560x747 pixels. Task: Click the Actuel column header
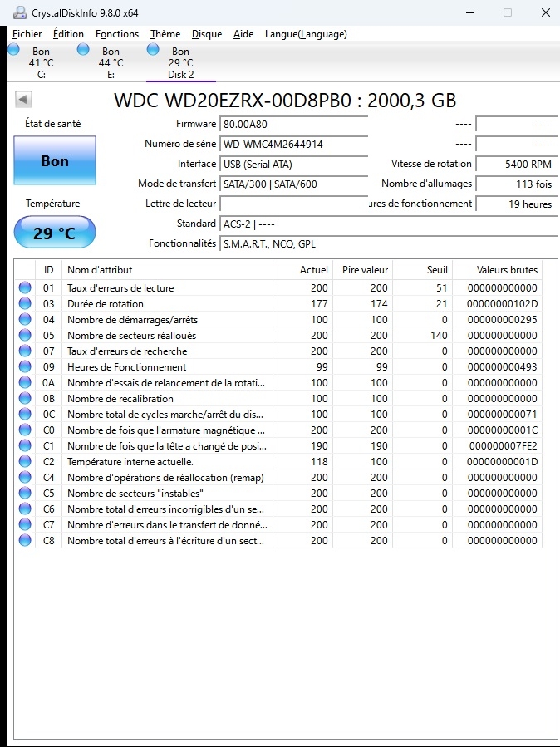coord(302,270)
